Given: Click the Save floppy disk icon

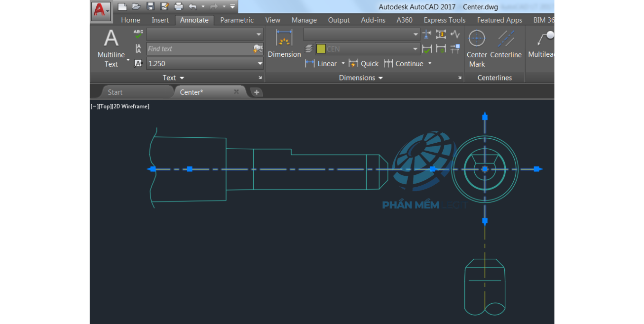Looking at the screenshot, I should click(x=151, y=6).
